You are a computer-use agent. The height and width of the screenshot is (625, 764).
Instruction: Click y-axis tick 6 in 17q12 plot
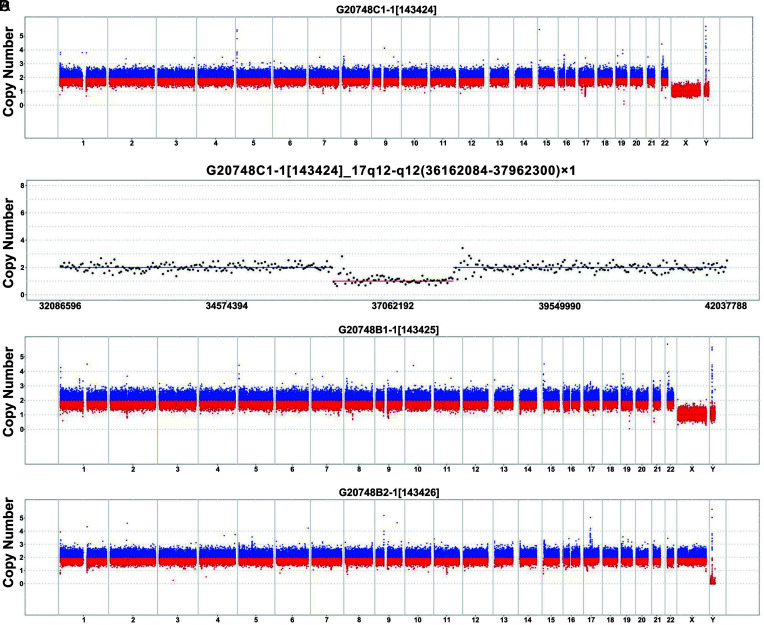pyautogui.click(x=22, y=213)
